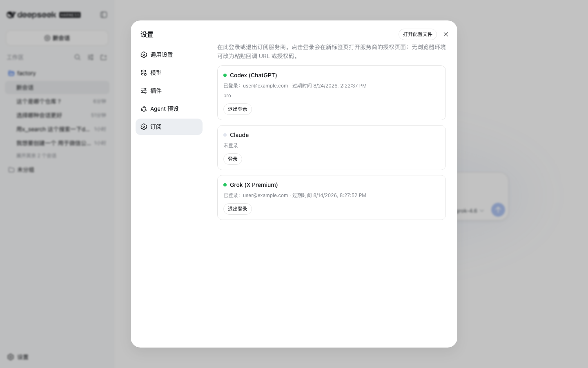Image resolution: width=588 pixels, height=368 pixels.
Task: Click the Codex (ChatGPT) title
Action: [254, 75]
